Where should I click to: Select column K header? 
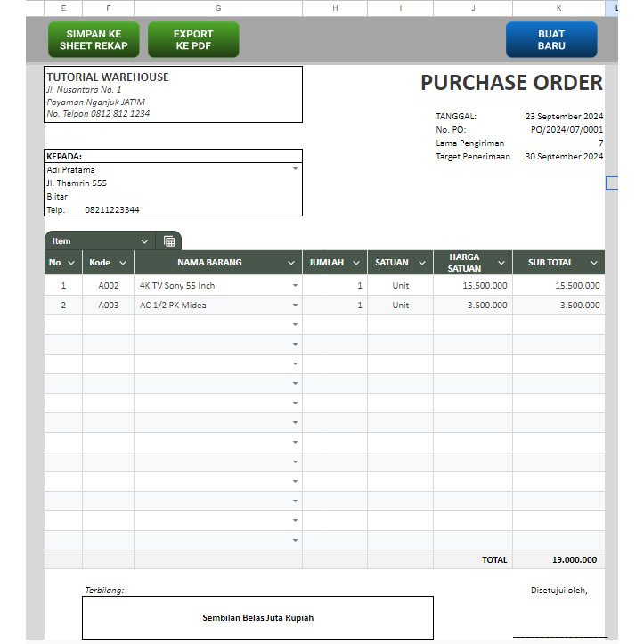coord(559,8)
